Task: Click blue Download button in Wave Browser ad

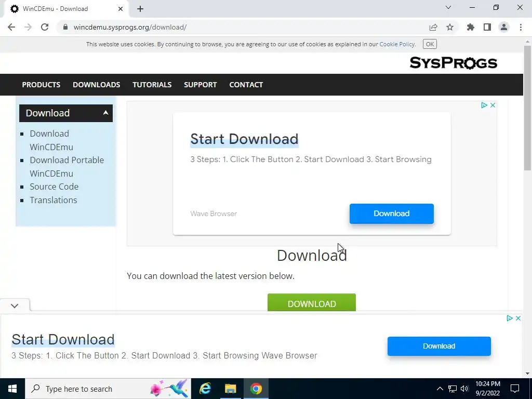Action: pyautogui.click(x=392, y=214)
